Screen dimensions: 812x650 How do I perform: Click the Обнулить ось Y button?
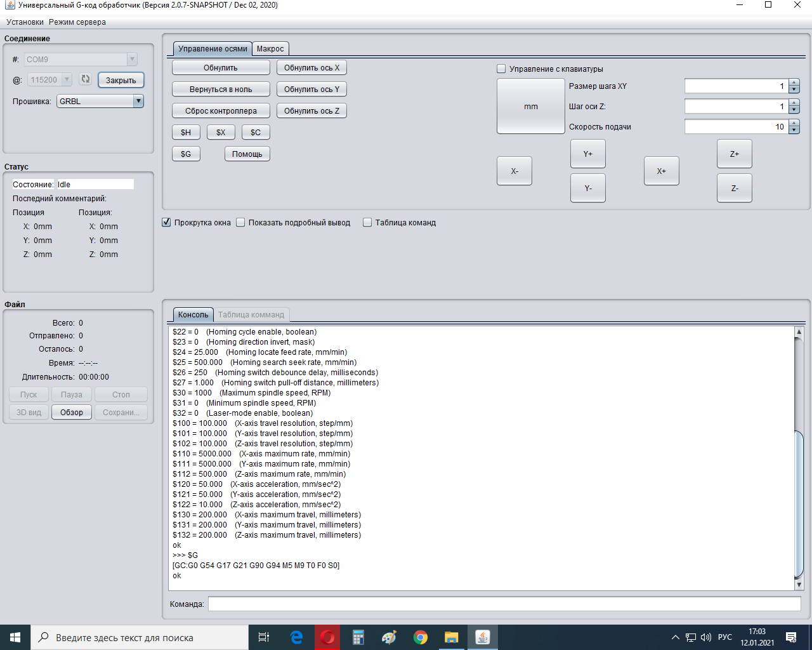[x=312, y=90]
